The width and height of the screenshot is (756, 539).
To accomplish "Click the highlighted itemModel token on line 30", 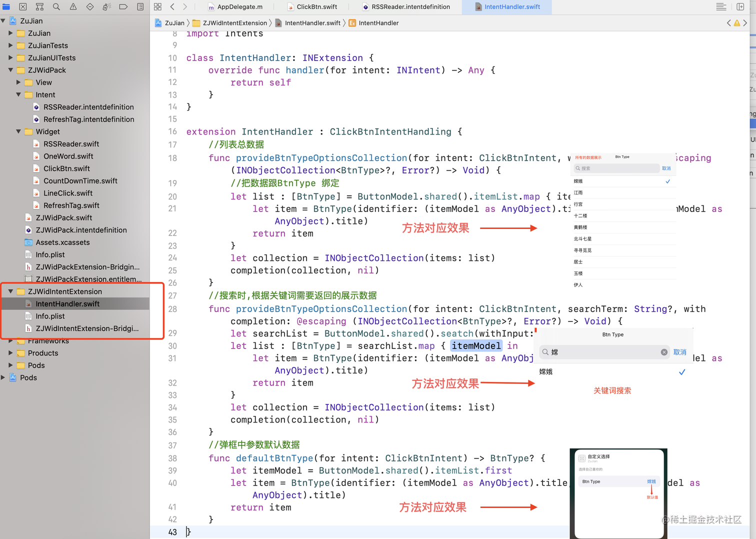I will (x=476, y=346).
